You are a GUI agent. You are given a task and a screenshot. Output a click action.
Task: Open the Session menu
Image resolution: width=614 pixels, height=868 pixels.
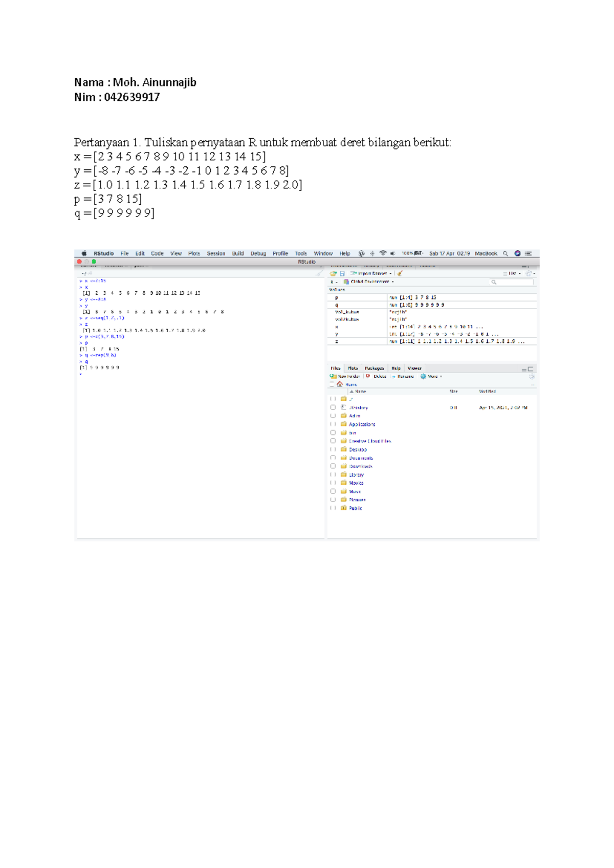[216, 253]
